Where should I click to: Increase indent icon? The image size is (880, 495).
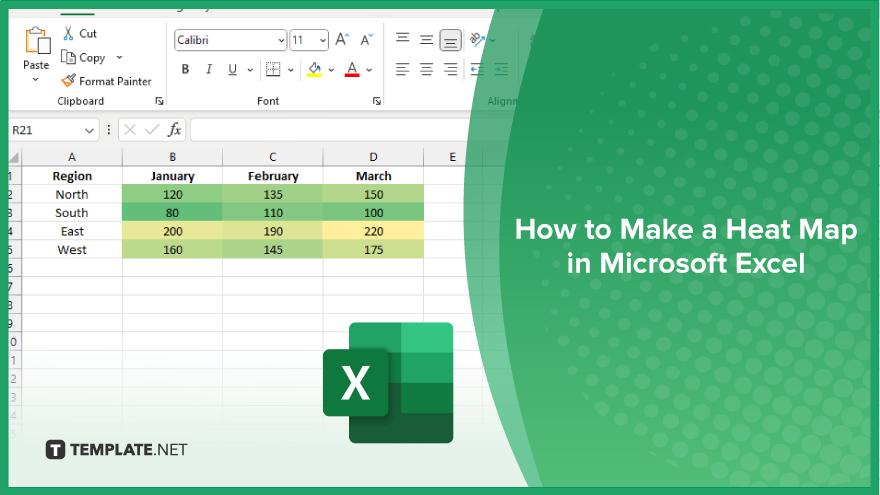pyautogui.click(x=501, y=69)
